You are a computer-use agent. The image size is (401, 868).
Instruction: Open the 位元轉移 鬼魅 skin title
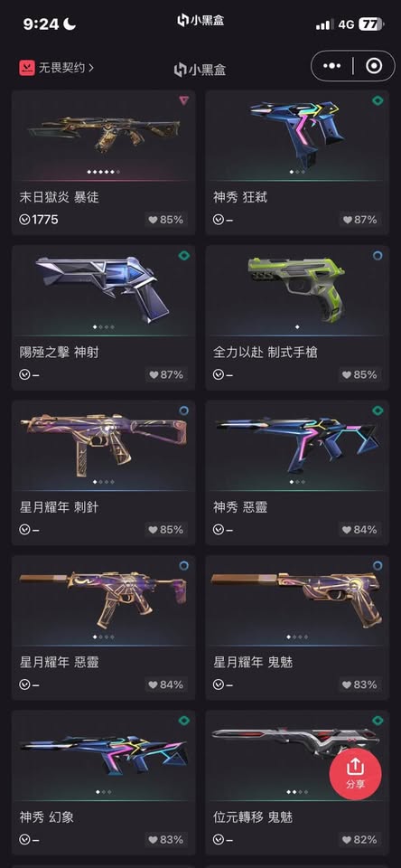point(253,816)
